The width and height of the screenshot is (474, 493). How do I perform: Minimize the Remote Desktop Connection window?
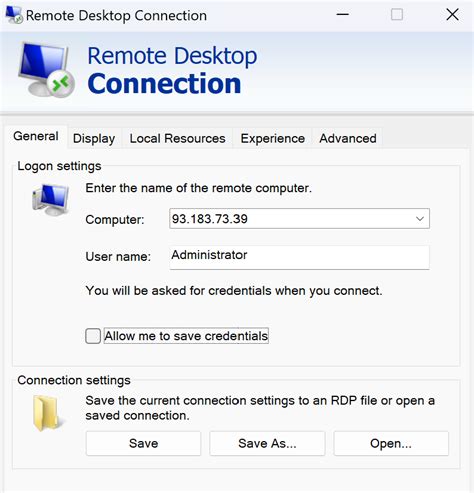(x=342, y=15)
